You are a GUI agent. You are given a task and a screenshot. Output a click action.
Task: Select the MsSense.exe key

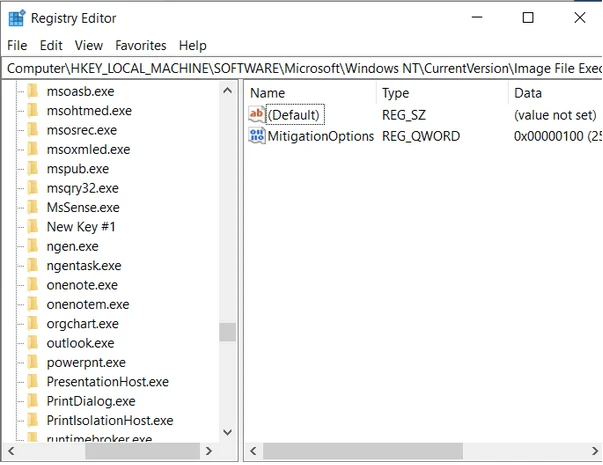click(83, 208)
